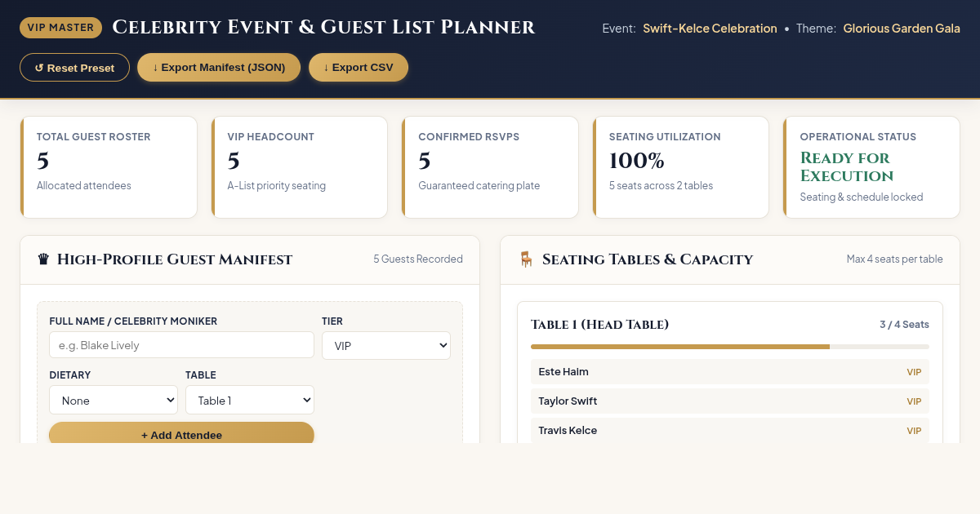
Task: Click the High-Profile Guest Manifest heading
Action: [175, 259]
